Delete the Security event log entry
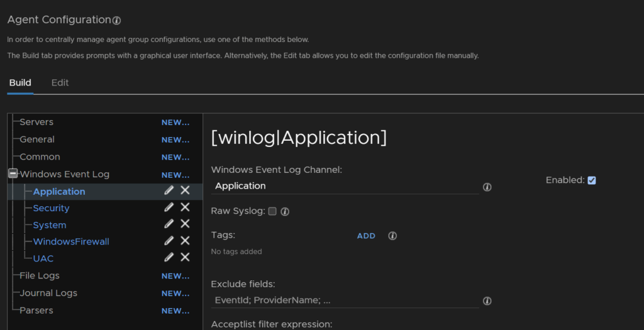The width and height of the screenshot is (644, 330). tap(186, 207)
